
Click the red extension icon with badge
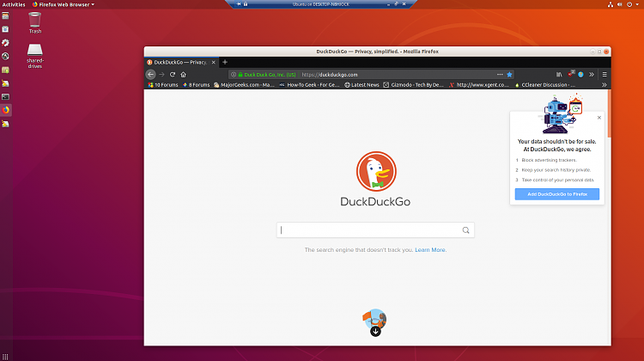(570, 74)
